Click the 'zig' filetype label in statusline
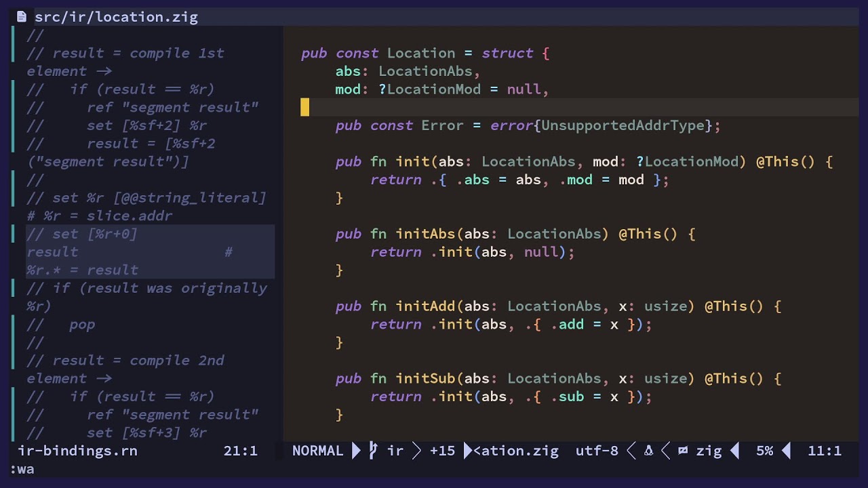Screen dimensions: 868x488 tap(709, 451)
